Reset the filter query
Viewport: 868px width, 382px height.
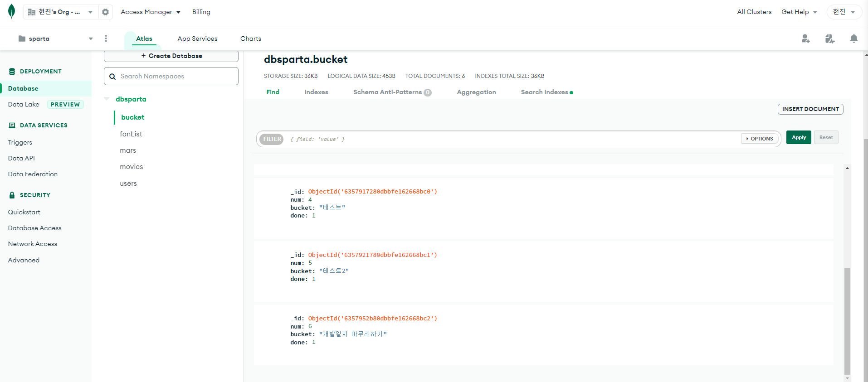coord(826,137)
